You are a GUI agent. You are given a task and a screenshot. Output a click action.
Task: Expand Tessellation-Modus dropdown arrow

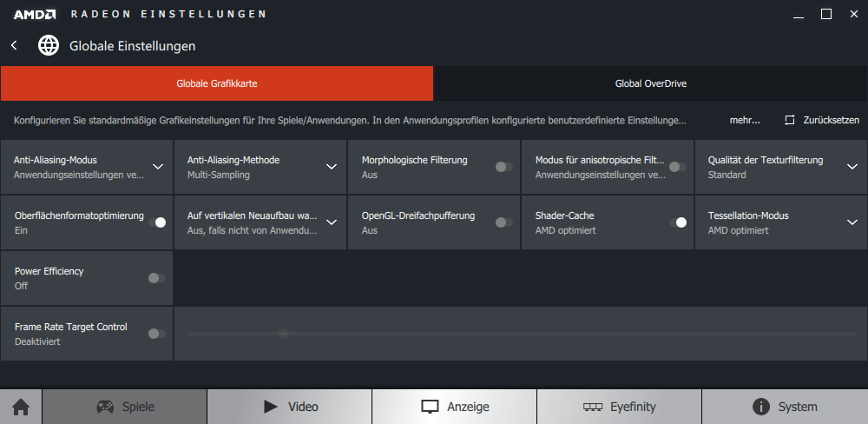tap(852, 222)
